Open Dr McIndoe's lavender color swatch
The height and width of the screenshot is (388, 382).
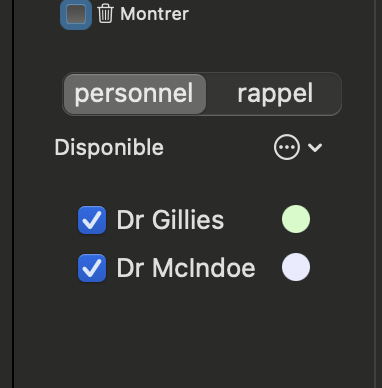[x=296, y=267]
